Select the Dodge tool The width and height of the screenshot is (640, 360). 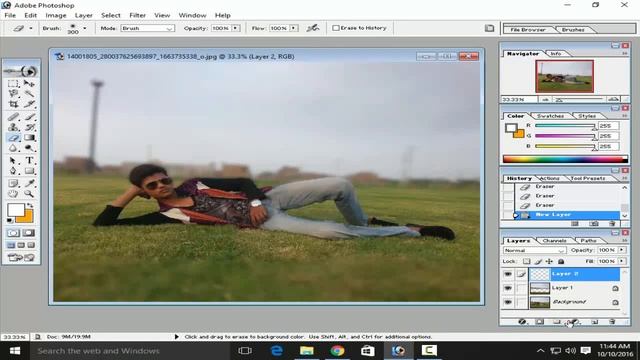[29, 148]
